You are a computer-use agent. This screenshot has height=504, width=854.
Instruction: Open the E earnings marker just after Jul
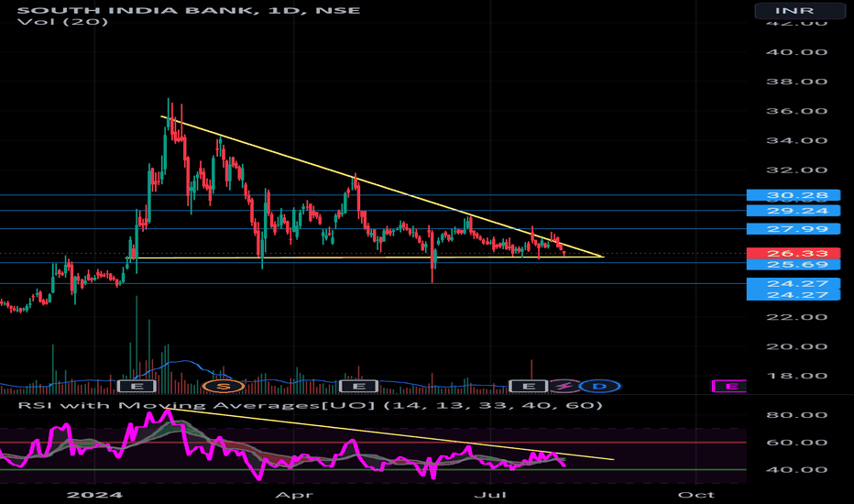coord(528,387)
